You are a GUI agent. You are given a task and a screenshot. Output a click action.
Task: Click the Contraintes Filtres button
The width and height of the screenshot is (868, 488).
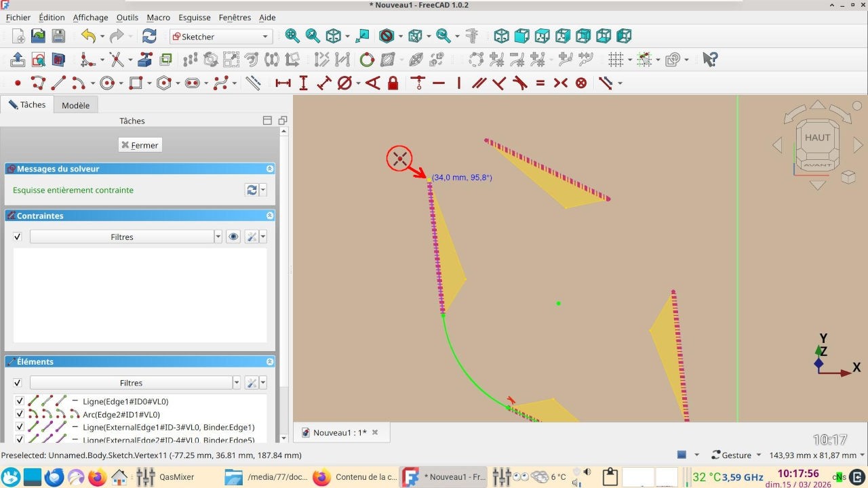122,237
